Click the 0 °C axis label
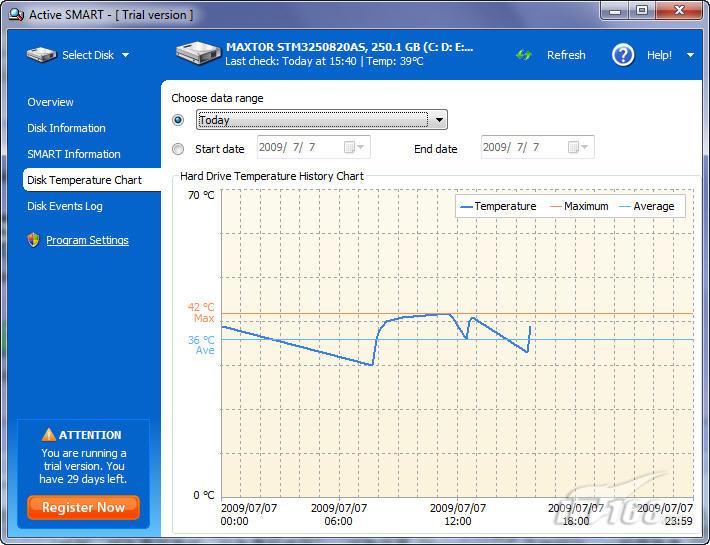 point(204,495)
